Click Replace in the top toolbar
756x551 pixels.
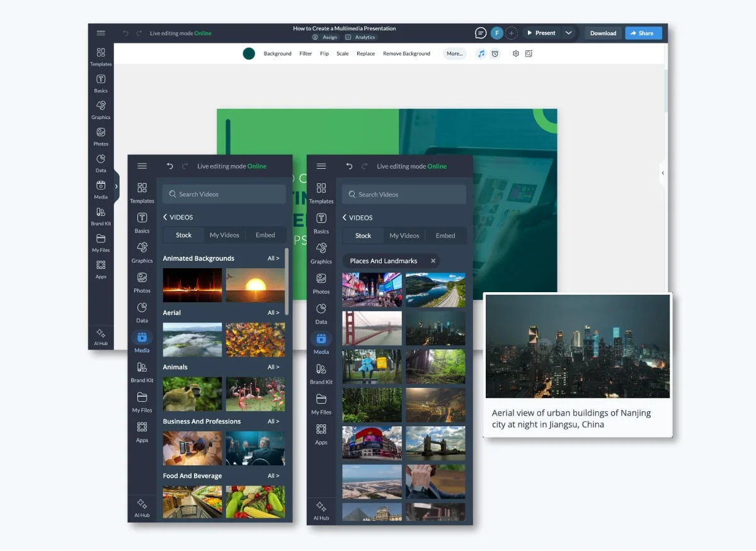tap(365, 54)
